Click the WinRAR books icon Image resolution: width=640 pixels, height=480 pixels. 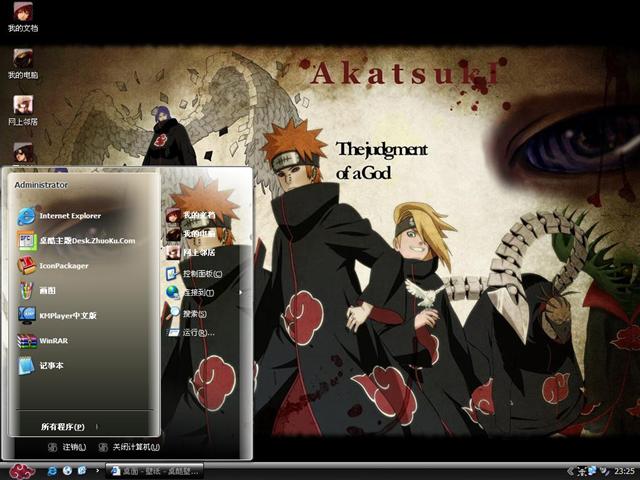tap(27, 340)
